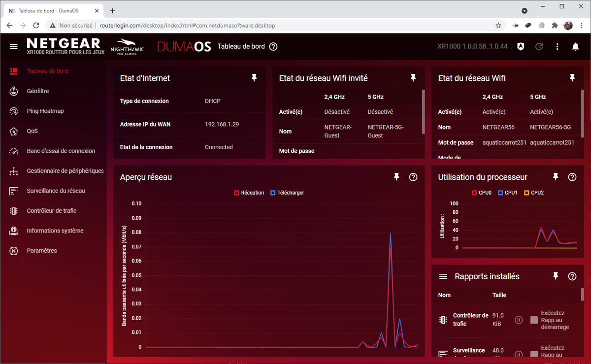Toggle CPU0 legend series
The image size is (591, 364).
tap(482, 193)
